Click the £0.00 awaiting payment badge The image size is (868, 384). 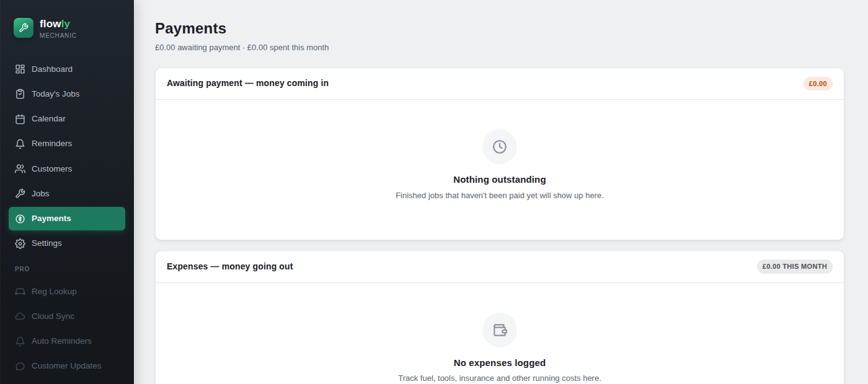click(x=818, y=84)
